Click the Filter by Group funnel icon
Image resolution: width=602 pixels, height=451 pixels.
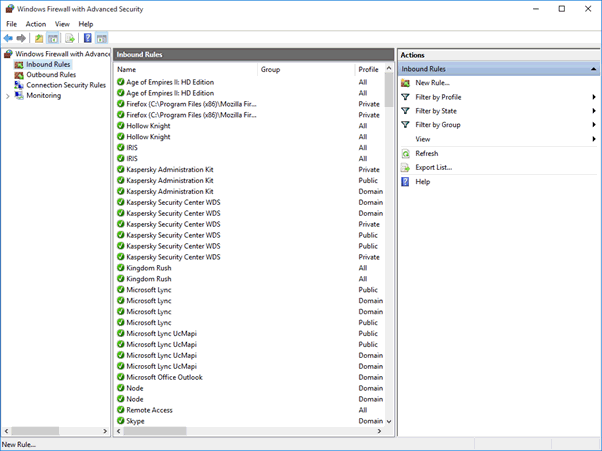click(405, 124)
